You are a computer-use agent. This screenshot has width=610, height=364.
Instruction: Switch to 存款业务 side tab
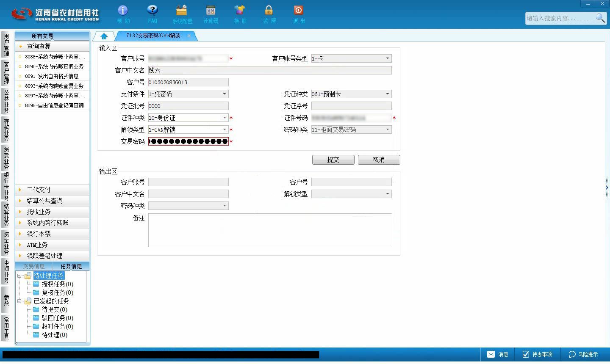6,130
